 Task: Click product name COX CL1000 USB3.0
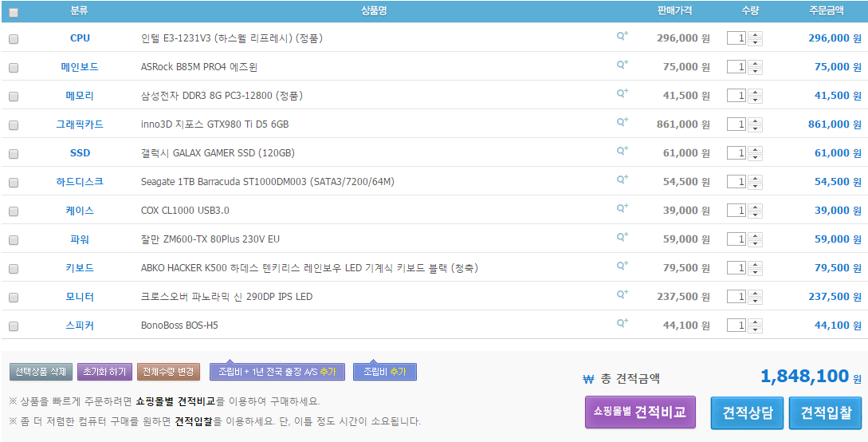(185, 211)
